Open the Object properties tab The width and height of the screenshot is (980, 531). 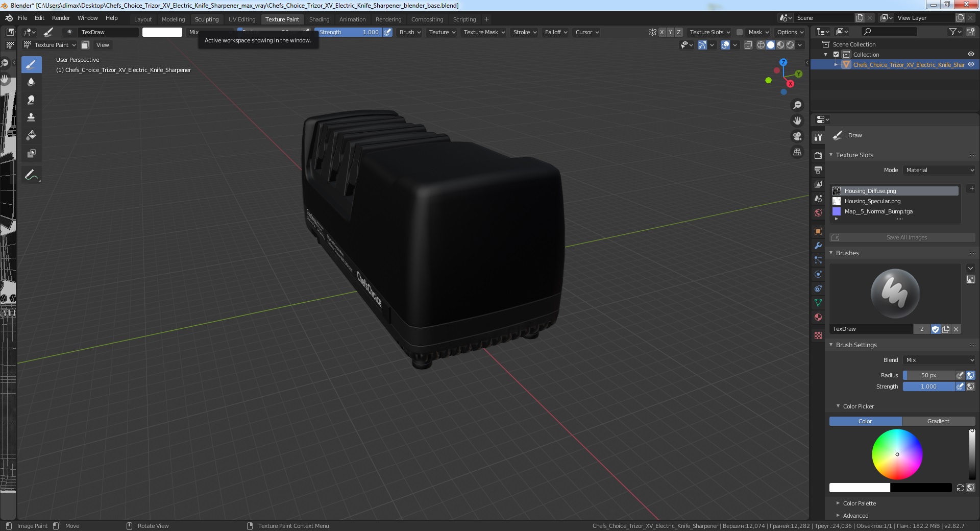point(818,231)
